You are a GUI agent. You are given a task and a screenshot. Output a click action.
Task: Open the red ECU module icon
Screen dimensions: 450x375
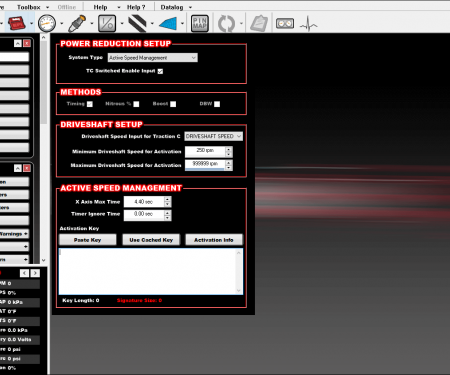click(x=17, y=23)
